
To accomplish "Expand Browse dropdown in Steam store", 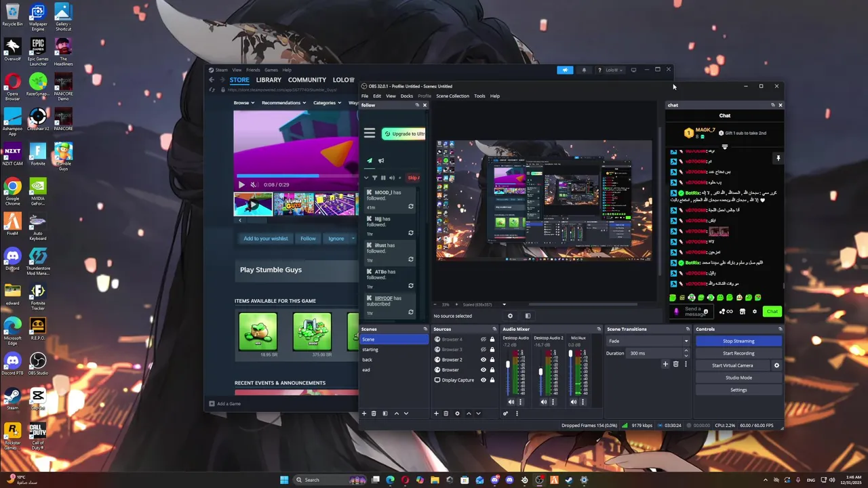I will 243,103.
